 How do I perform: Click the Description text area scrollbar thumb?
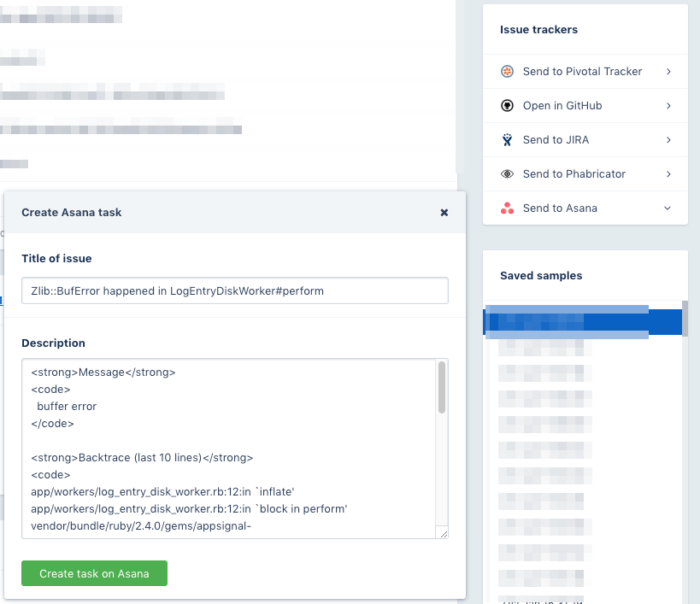coord(442,387)
